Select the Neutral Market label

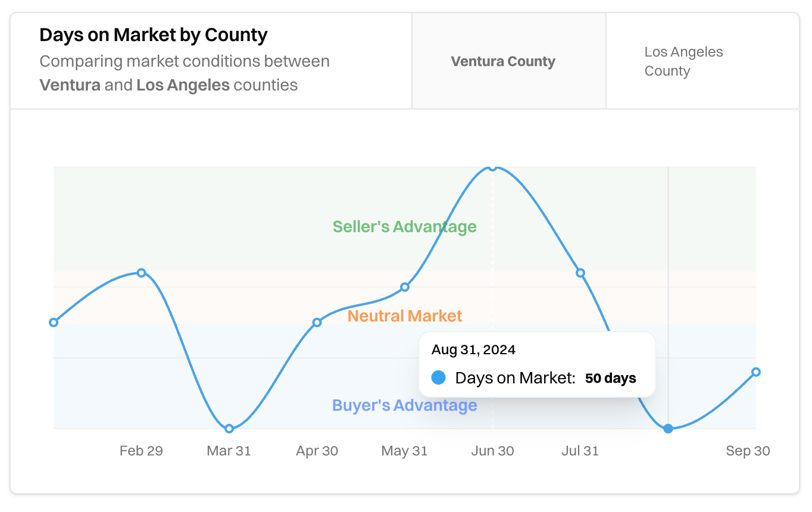point(405,316)
